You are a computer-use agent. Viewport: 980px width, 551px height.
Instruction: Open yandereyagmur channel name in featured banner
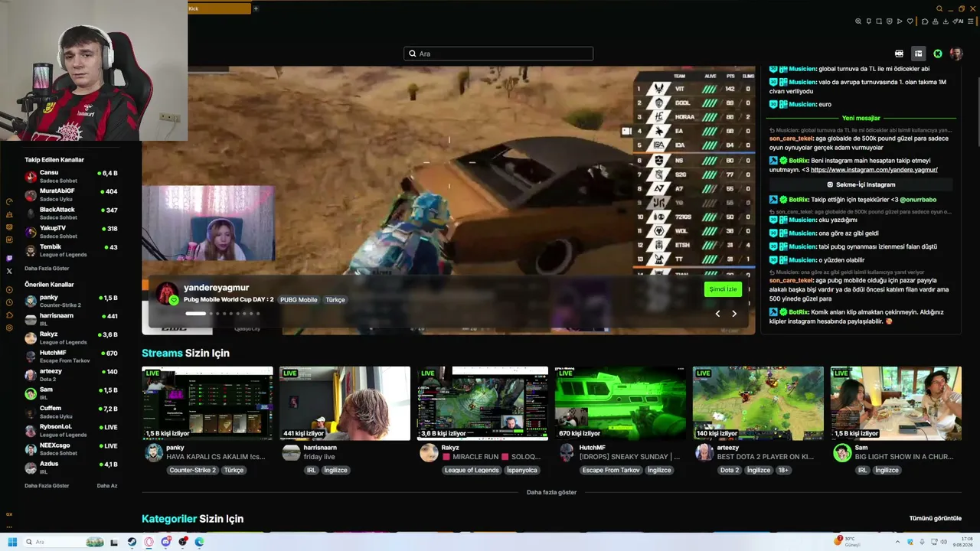pos(216,288)
